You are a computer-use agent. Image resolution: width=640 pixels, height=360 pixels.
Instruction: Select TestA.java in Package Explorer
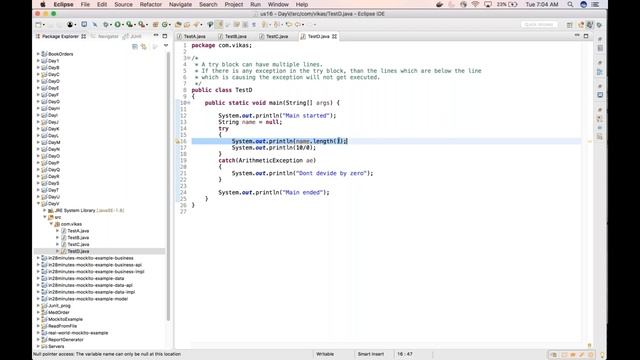coord(78,231)
